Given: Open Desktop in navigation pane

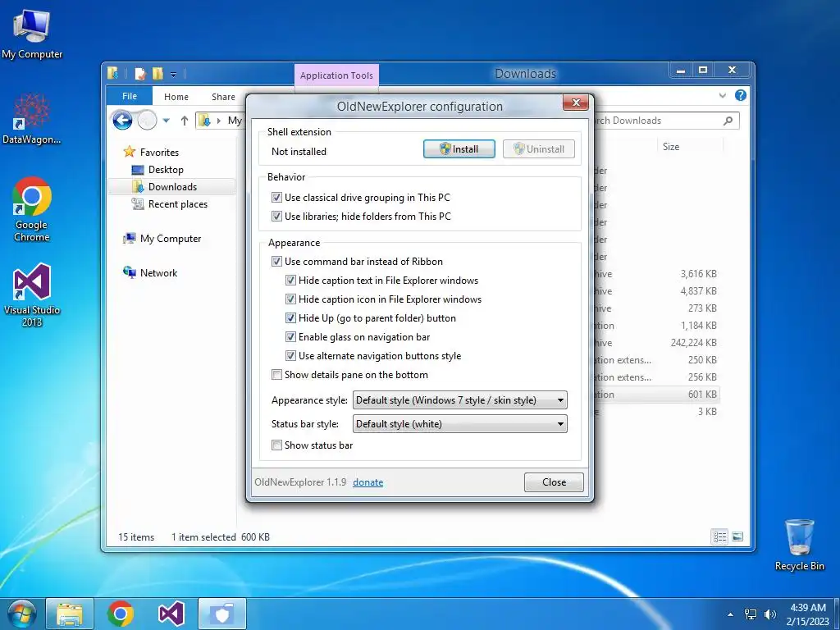Looking at the screenshot, I should click(x=166, y=169).
